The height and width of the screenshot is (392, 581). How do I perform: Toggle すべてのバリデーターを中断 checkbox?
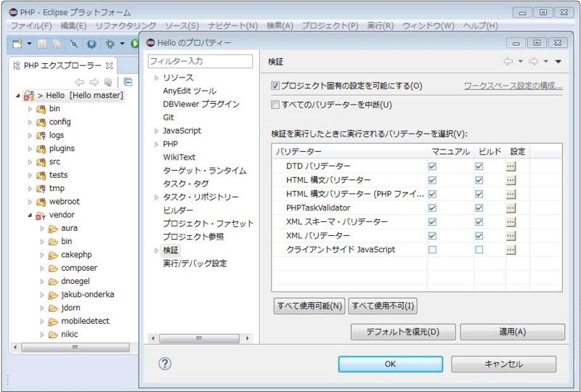(275, 105)
